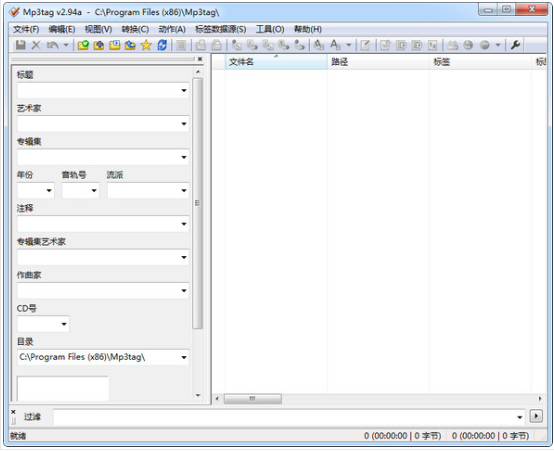The width and height of the screenshot is (554, 452).
Task: Click the cover art box in tag panel
Action: pyautogui.click(x=63, y=389)
